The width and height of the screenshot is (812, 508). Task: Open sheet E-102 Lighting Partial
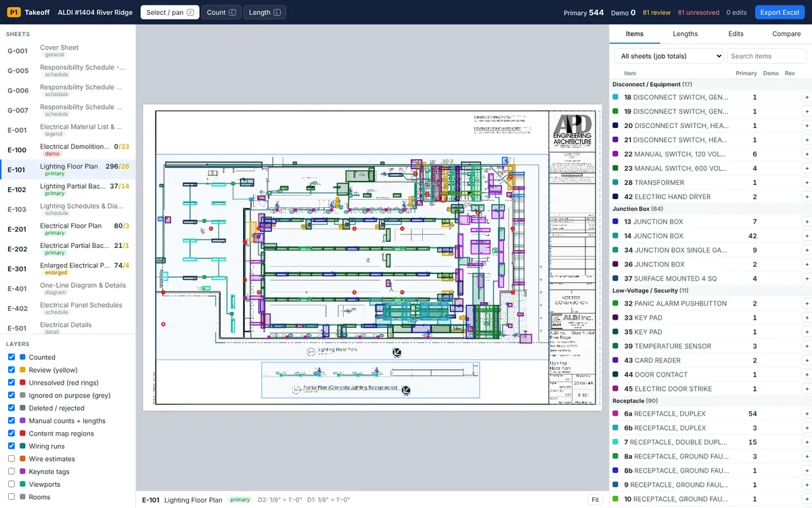coord(68,190)
